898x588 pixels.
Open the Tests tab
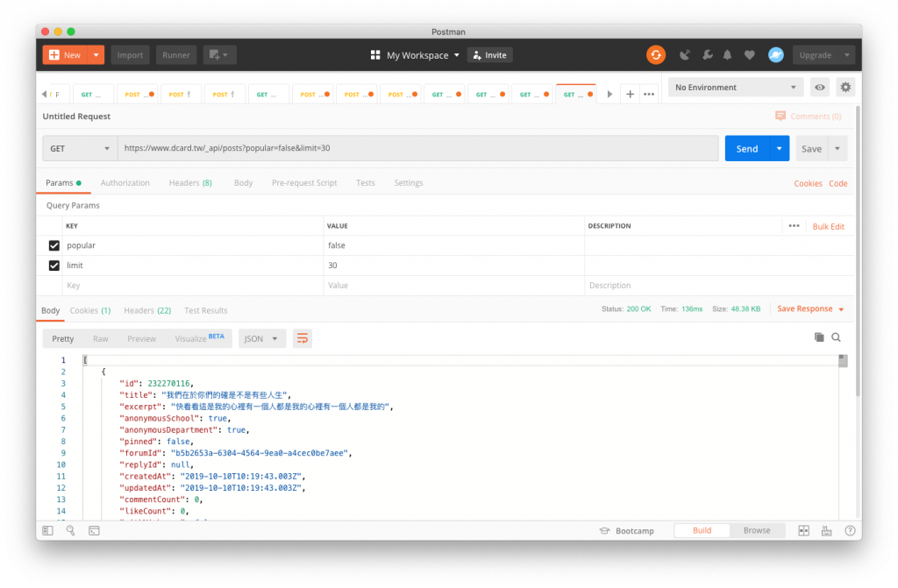(366, 183)
